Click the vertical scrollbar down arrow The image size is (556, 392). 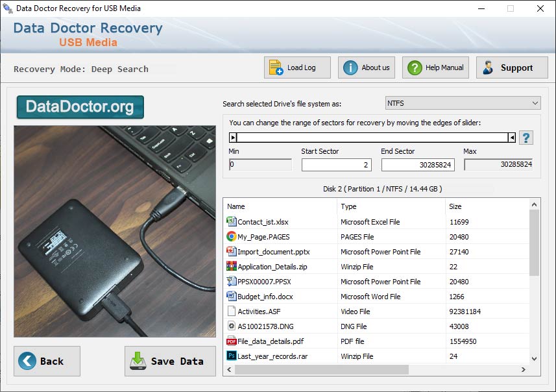[x=535, y=359]
